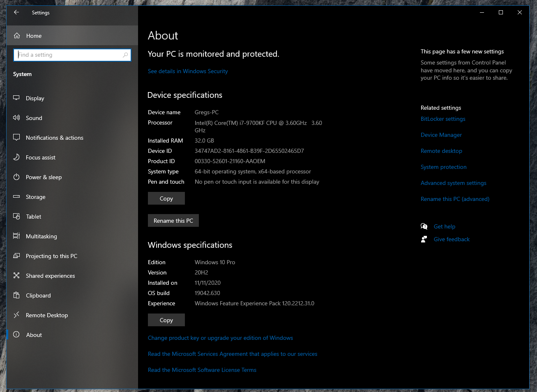Maximize the Settings window
Image resolution: width=537 pixels, height=392 pixels.
point(501,12)
